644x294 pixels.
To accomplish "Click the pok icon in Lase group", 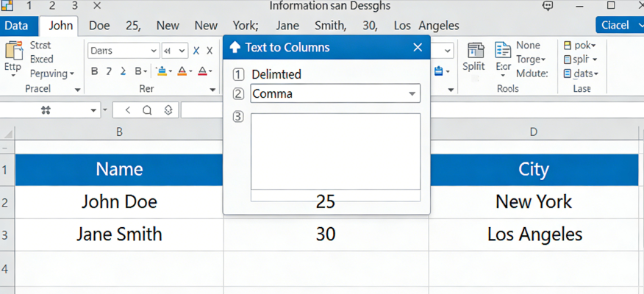I will tap(568, 45).
